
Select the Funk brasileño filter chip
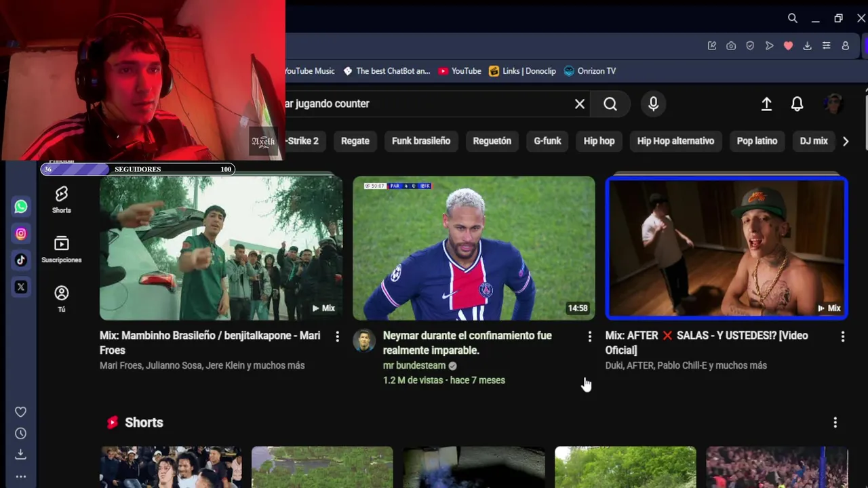pos(421,141)
